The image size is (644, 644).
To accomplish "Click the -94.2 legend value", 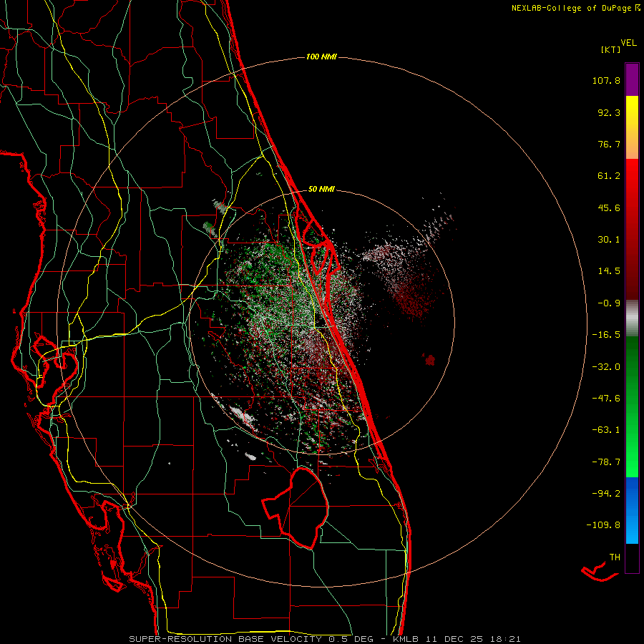I will [606, 493].
